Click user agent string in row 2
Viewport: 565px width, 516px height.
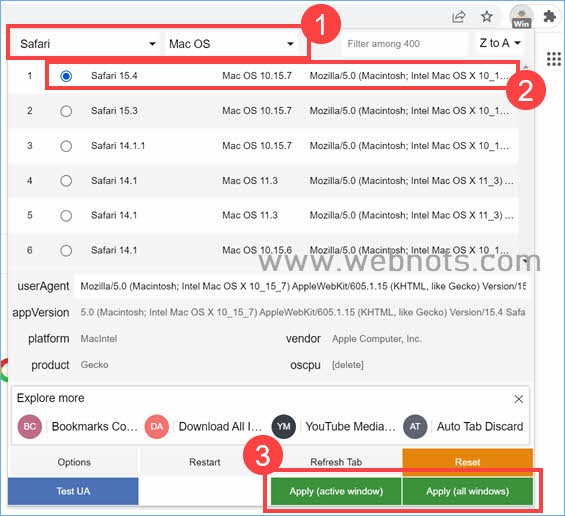pos(409,111)
